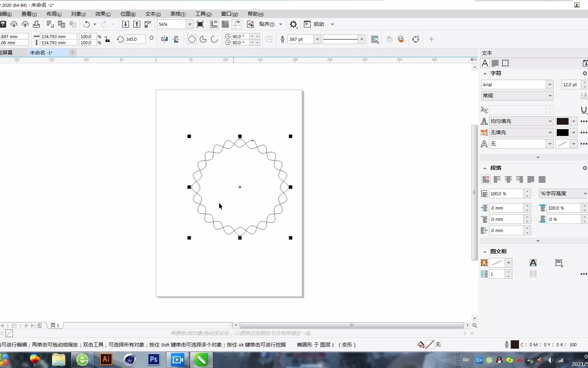
Task: Select the Frame tab icon in Text docker
Action: [x=505, y=63]
